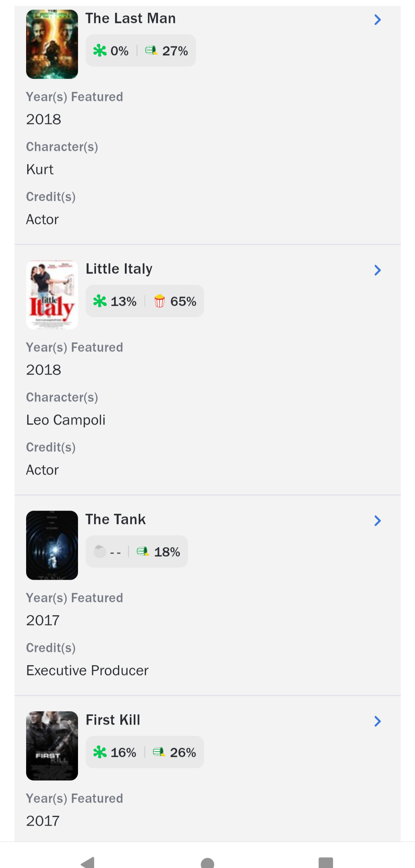415x868 pixels.
Task: Tap the spilled popcorn icon showing 27%
Action: [x=151, y=50]
